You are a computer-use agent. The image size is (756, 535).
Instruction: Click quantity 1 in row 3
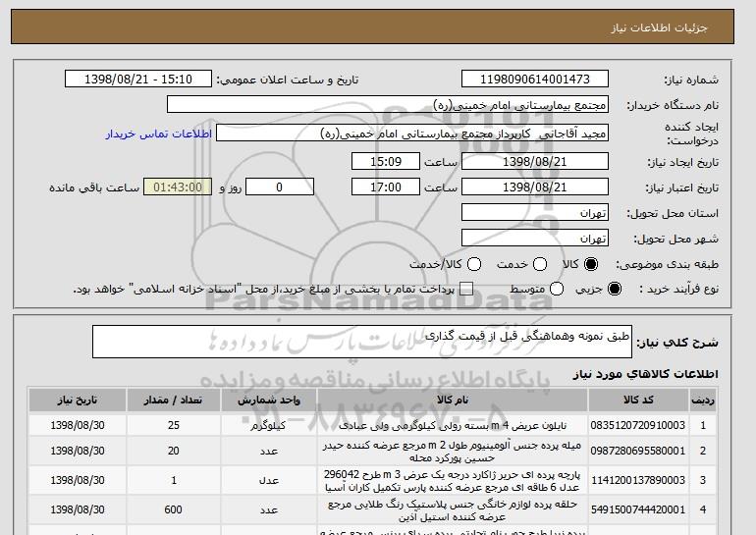(174, 481)
